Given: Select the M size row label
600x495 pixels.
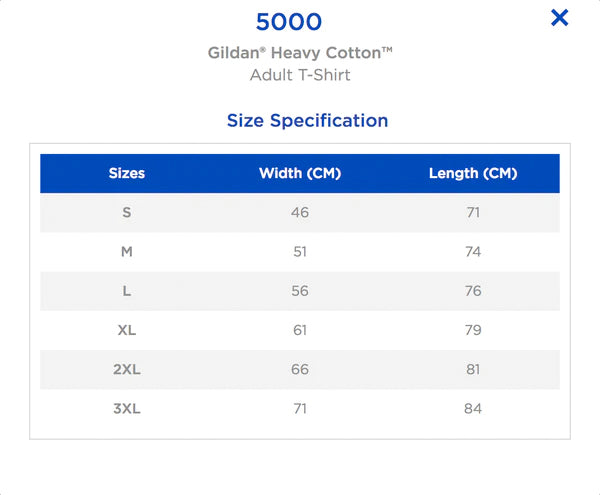Looking at the screenshot, I should click(x=127, y=252).
